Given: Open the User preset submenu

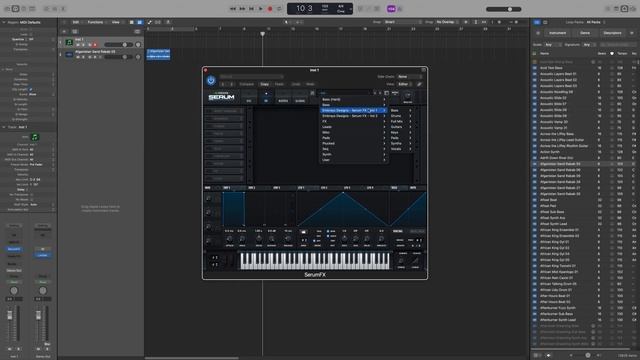Looking at the screenshot, I should tap(353, 160).
